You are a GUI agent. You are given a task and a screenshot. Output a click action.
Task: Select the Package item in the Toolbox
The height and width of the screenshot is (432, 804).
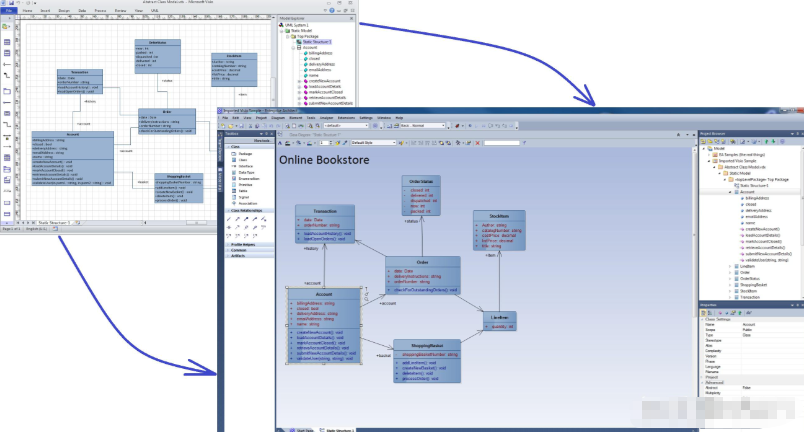click(240, 153)
